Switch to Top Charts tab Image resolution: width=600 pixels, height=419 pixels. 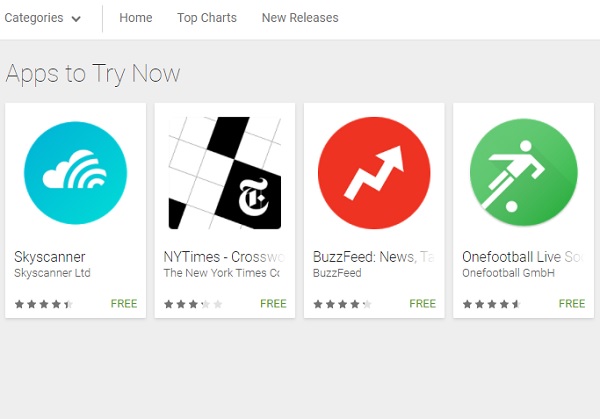pos(207,18)
